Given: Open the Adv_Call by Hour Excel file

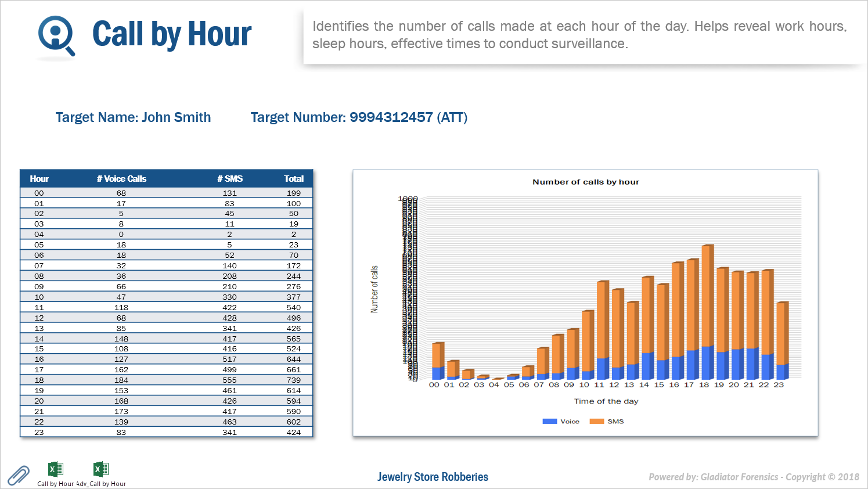Looking at the screenshot, I should coord(100,469).
